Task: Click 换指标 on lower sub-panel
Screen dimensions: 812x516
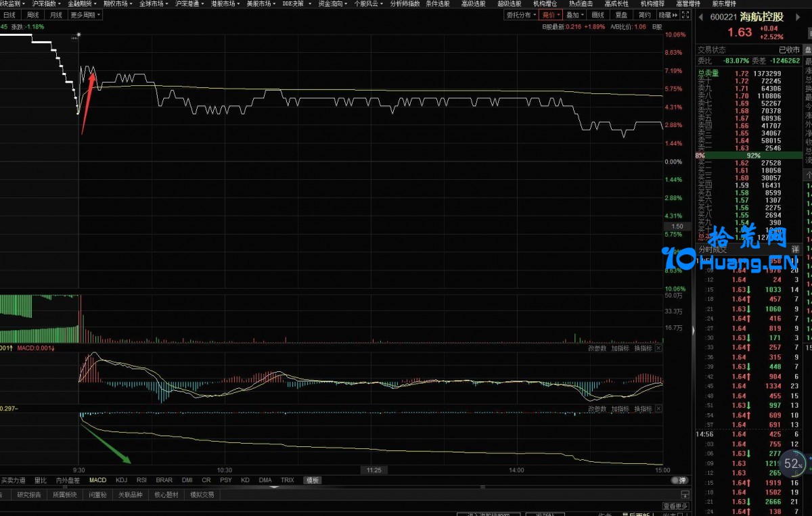Action: (x=643, y=408)
